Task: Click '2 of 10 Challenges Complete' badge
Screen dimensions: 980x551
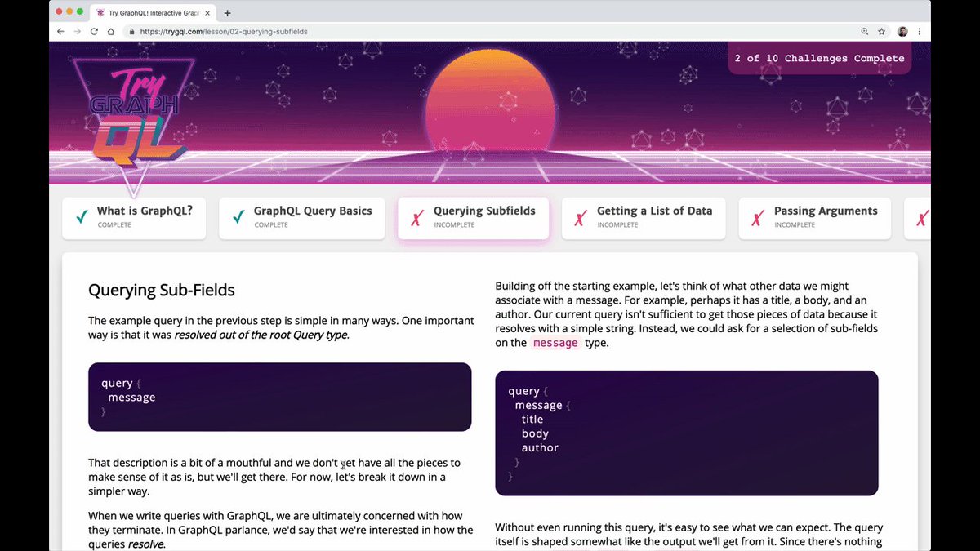Action: click(x=819, y=59)
